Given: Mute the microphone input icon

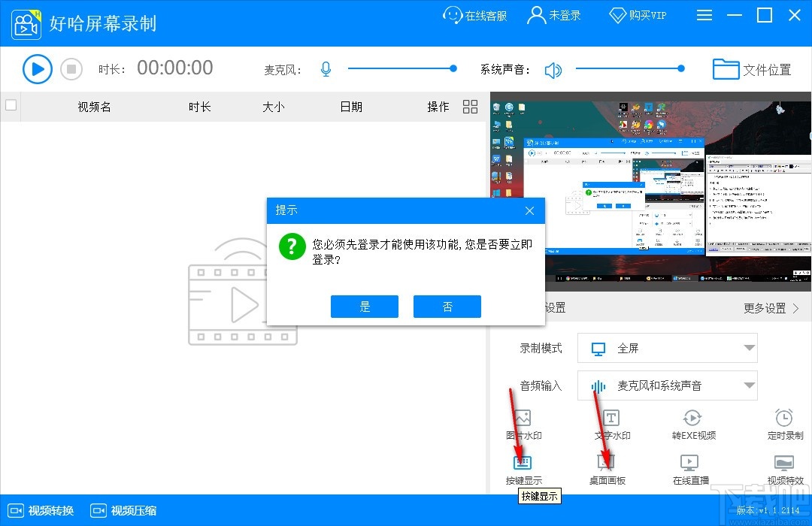Looking at the screenshot, I should [326, 68].
